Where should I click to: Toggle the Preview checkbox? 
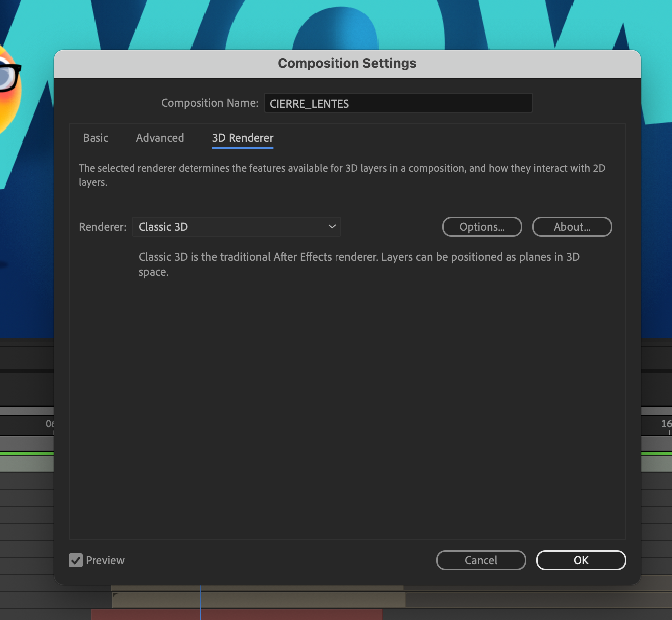76,560
